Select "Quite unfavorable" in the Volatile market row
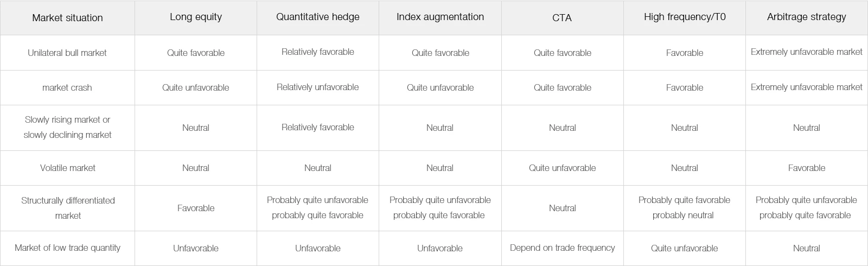Screen dimensions: 868x266 coord(562,168)
